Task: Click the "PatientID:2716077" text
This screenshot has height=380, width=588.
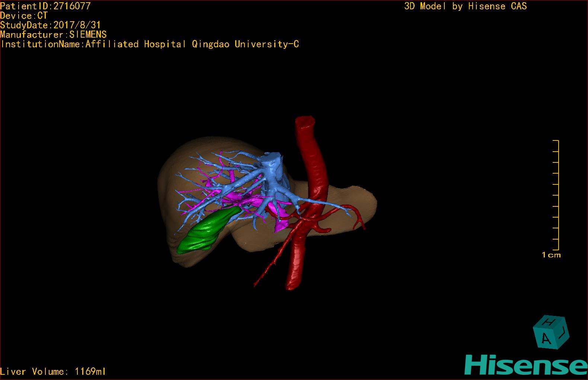Action: (45, 6)
